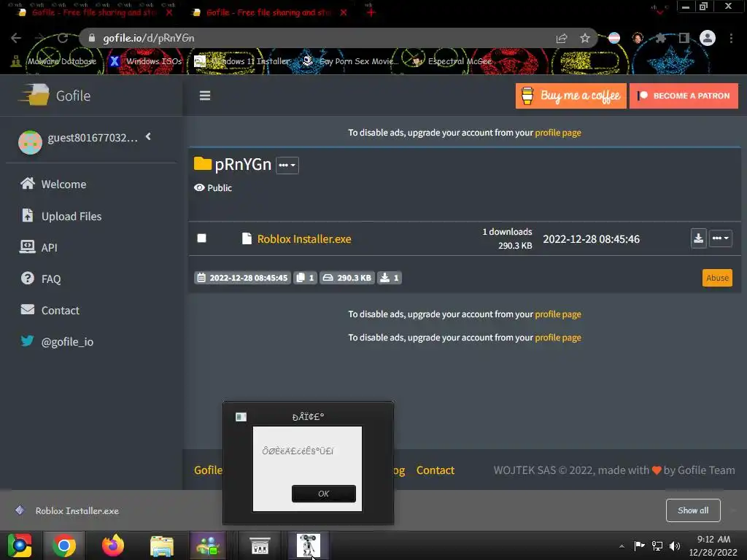The image size is (747, 560).
Task: Click the file icon next to Roblox Installer.exe
Action: point(247,238)
